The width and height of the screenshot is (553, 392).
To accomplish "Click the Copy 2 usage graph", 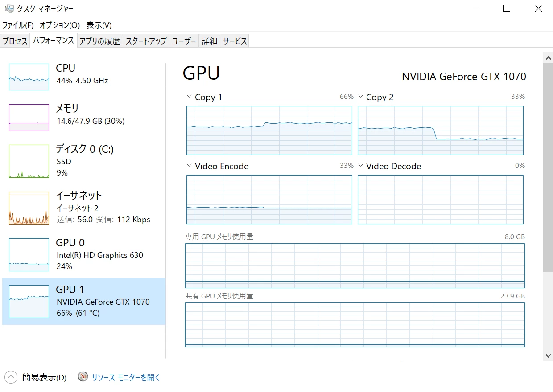I will pyautogui.click(x=441, y=131).
